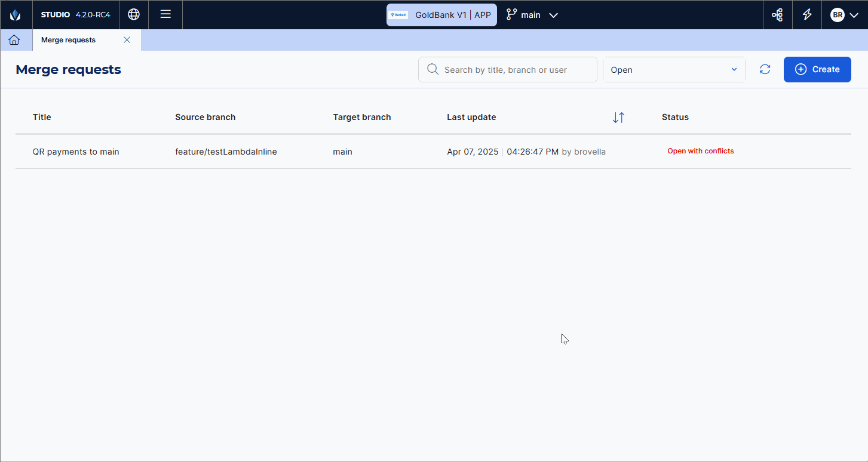Toggle Last update sort order arrows

618,118
